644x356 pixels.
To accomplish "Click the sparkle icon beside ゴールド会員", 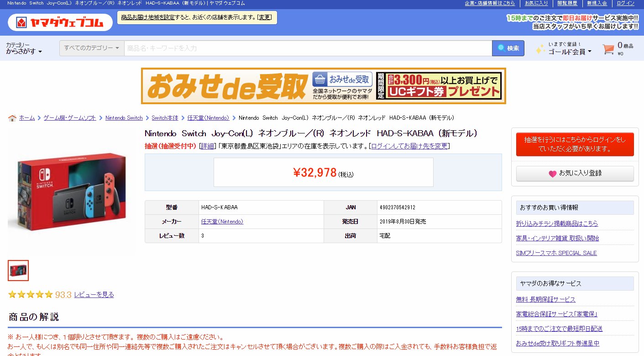I will (540, 49).
